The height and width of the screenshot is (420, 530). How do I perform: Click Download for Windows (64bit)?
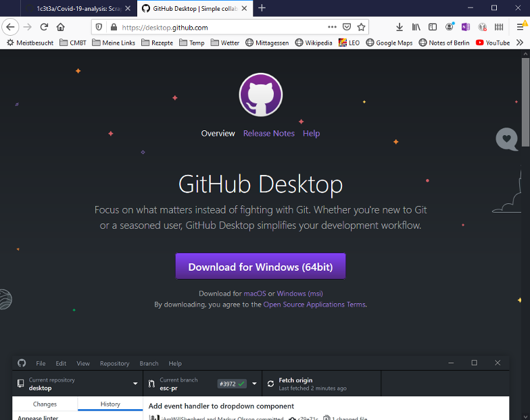click(x=260, y=267)
